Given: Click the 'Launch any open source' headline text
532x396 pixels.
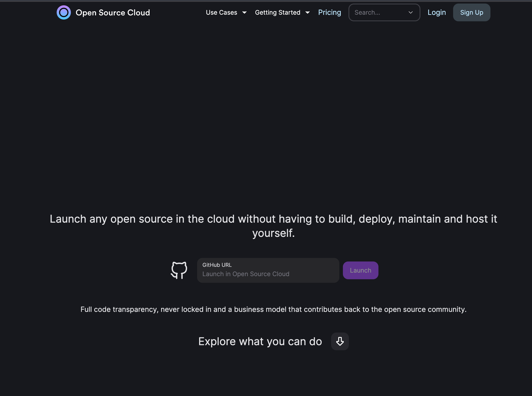Looking at the screenshot, I should 273,226.
